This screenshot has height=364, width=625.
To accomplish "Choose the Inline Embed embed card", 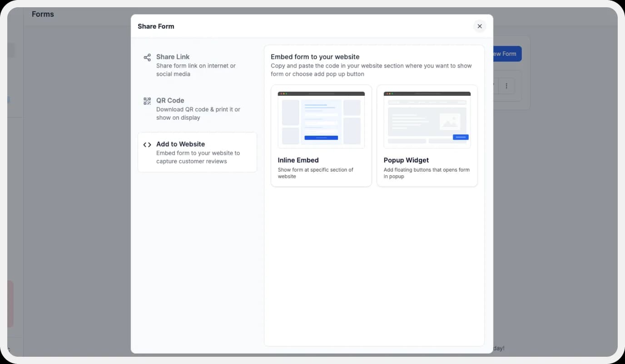I will coord(321,135).
